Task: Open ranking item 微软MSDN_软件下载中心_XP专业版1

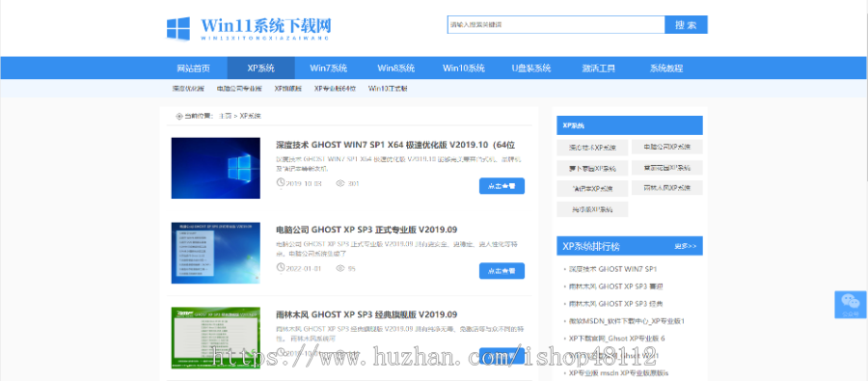Action: (x=627, y=321)
